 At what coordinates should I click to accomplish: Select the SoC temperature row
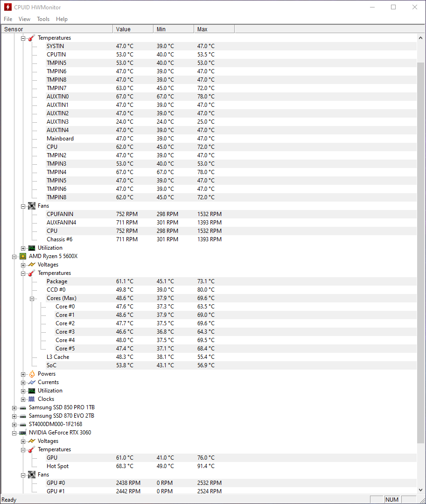click(231, 365)
